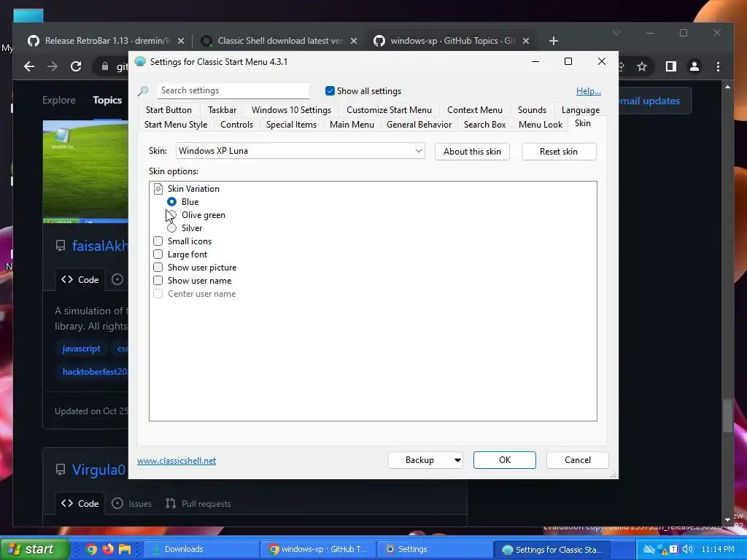Open the Special Items tab
This screenshot has width=747, height=560.
click(291, 125)
